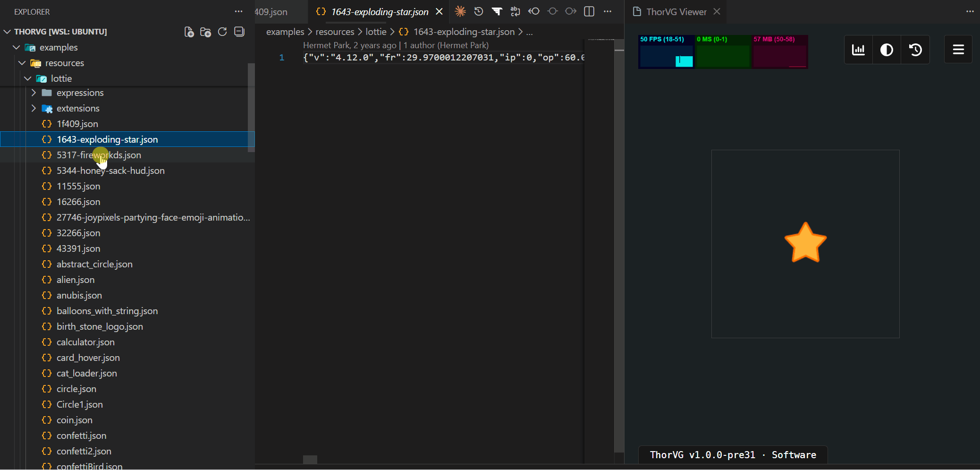Viewport: 980px width, 470px height.
Task: Click the performance statistics chart icon in ThorVG Viewer
Action: (x=859, y=49)
